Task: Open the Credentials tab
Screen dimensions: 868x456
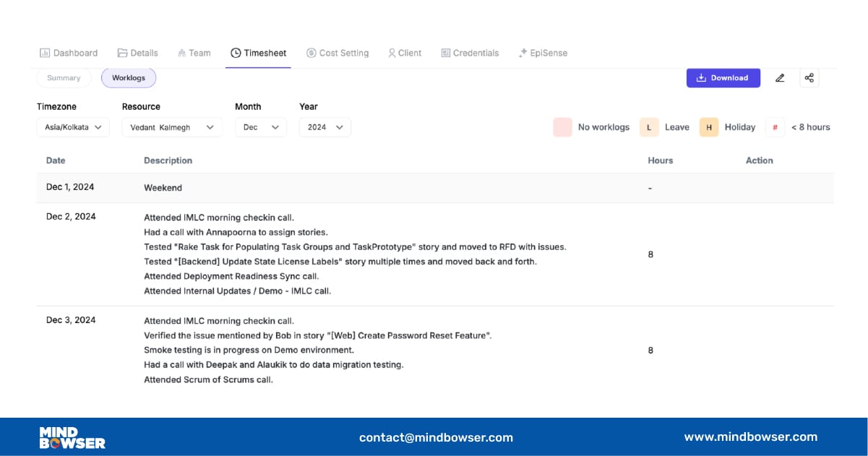Action: point(470,53)
